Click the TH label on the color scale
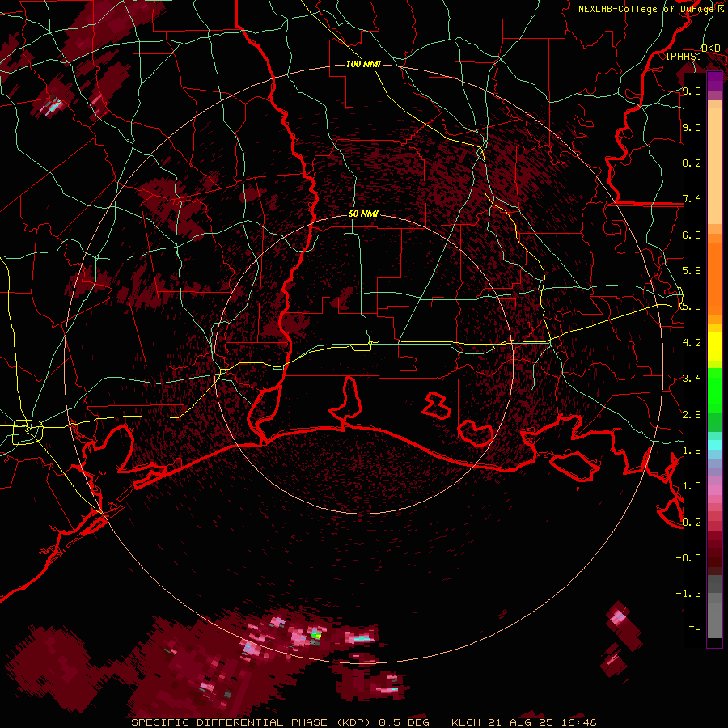The width and height of the screenshot is (728, 728). pos(695,629)
